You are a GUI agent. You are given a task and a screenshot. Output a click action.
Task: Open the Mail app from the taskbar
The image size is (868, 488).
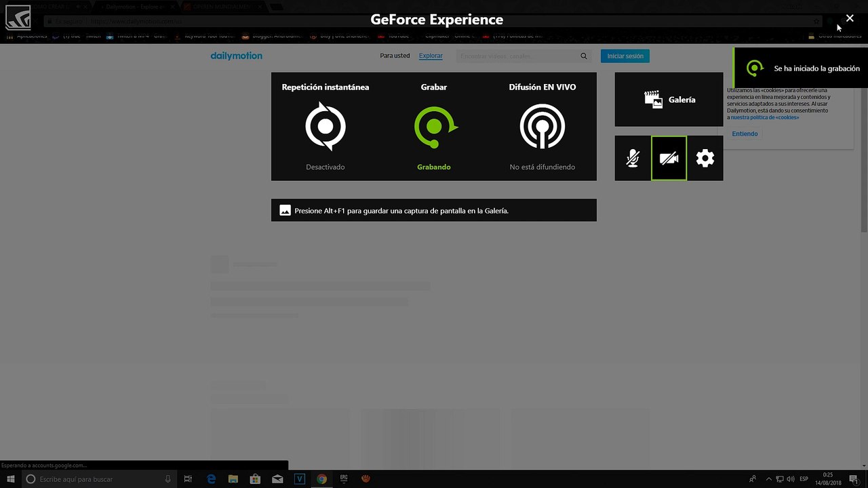(277, 479)
